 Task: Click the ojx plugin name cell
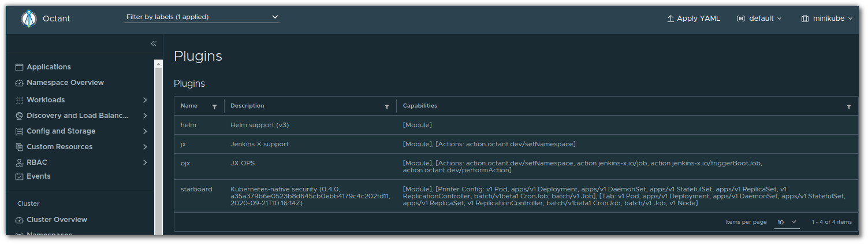[x=185, y=163]
